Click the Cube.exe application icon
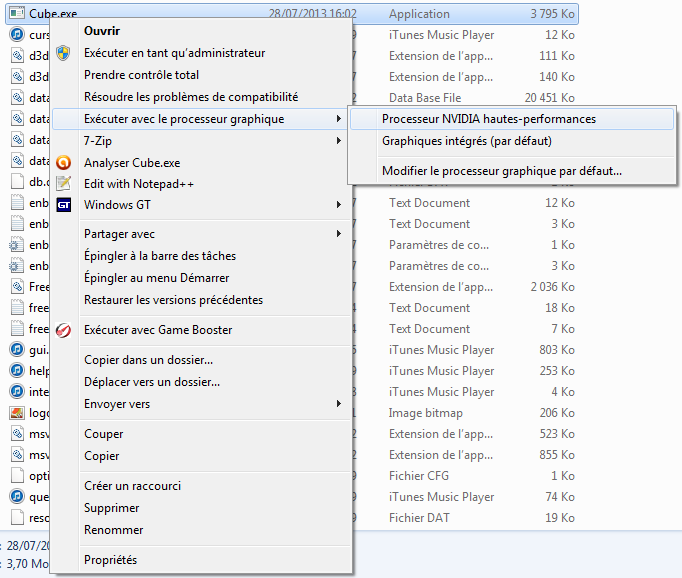This screenshot has height=578, width=682. [x=17, y=13]
